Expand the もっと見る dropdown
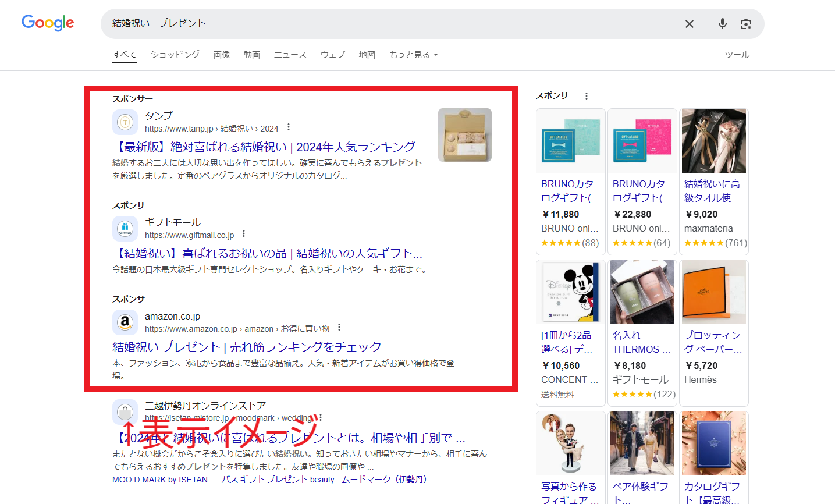 click(x=414, y=55)
